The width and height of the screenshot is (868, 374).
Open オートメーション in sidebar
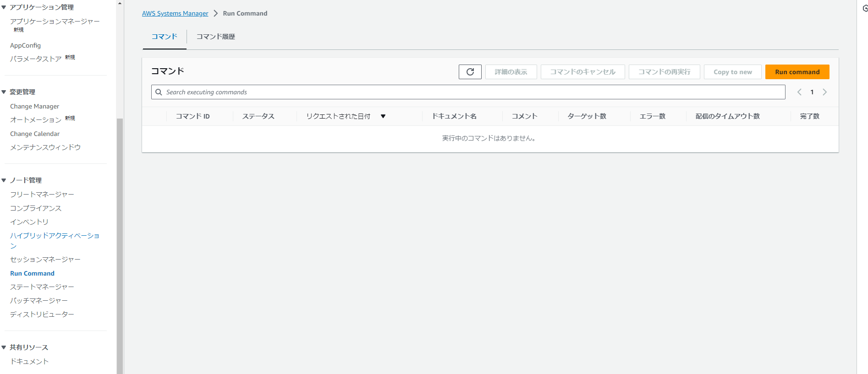(36, 119)
